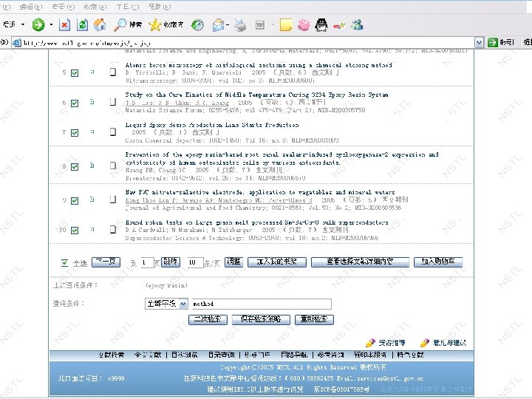Click the Add to Cart (加入购物车) button
Image resolution: width=532 pixels, height=399 pixels.
tap(438, 262)
